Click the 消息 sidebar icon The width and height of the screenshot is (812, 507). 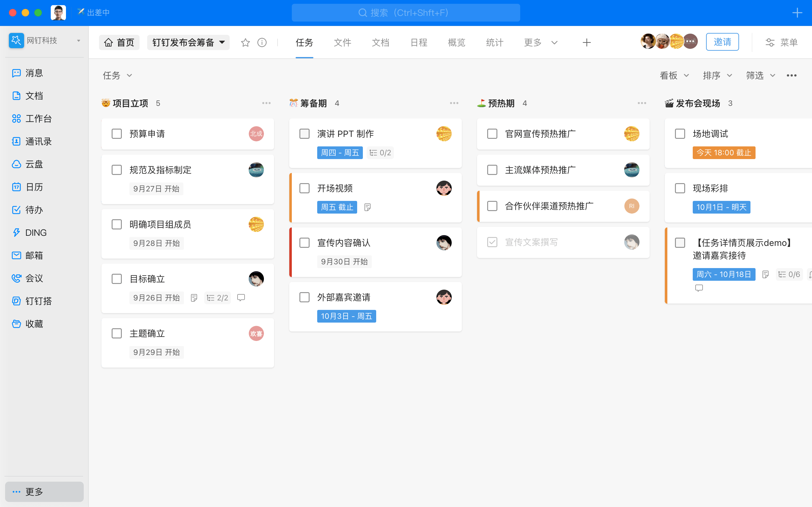click(16, 73)
